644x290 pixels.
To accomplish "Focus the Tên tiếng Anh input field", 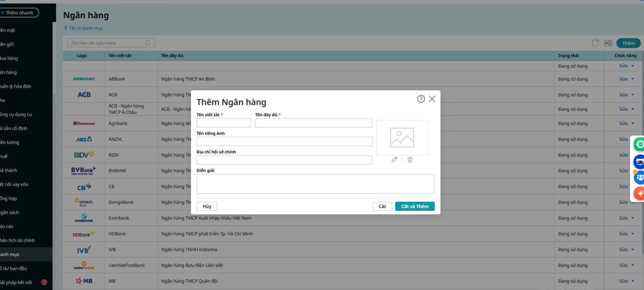I will (x=285, y=142).
